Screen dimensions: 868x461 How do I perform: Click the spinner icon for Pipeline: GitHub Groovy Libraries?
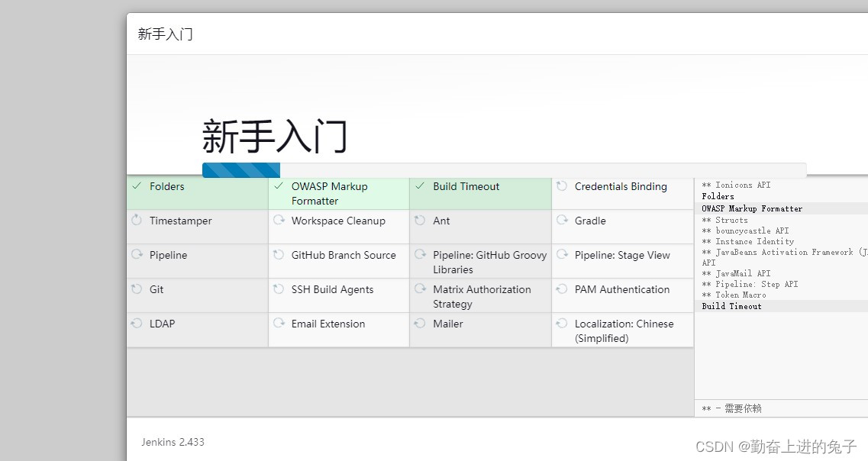click(x=420, y=255)
